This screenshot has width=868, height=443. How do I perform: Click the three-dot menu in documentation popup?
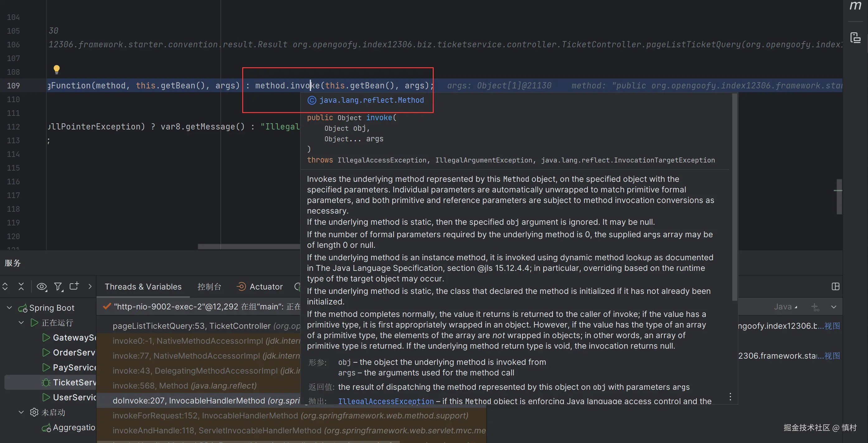(x=730, y=397)
